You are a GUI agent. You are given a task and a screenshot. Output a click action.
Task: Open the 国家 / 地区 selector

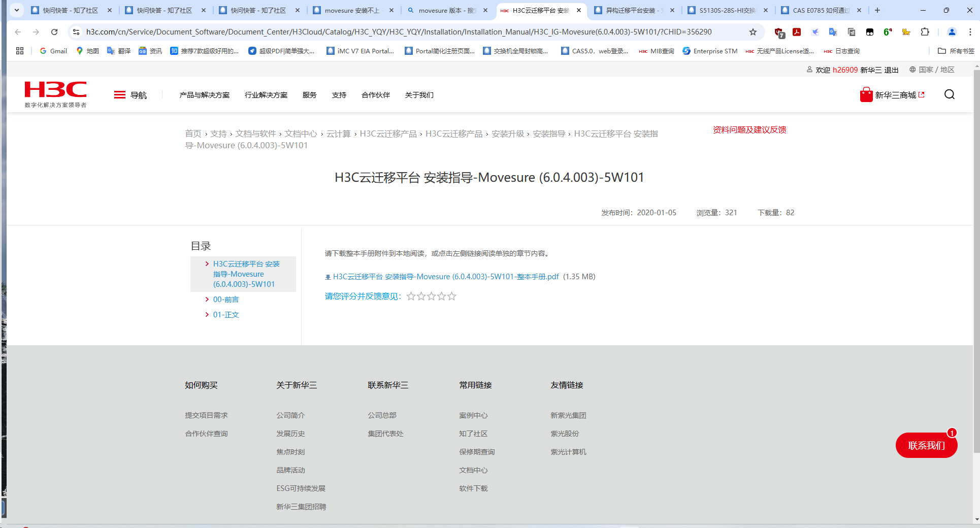[932, 70]
